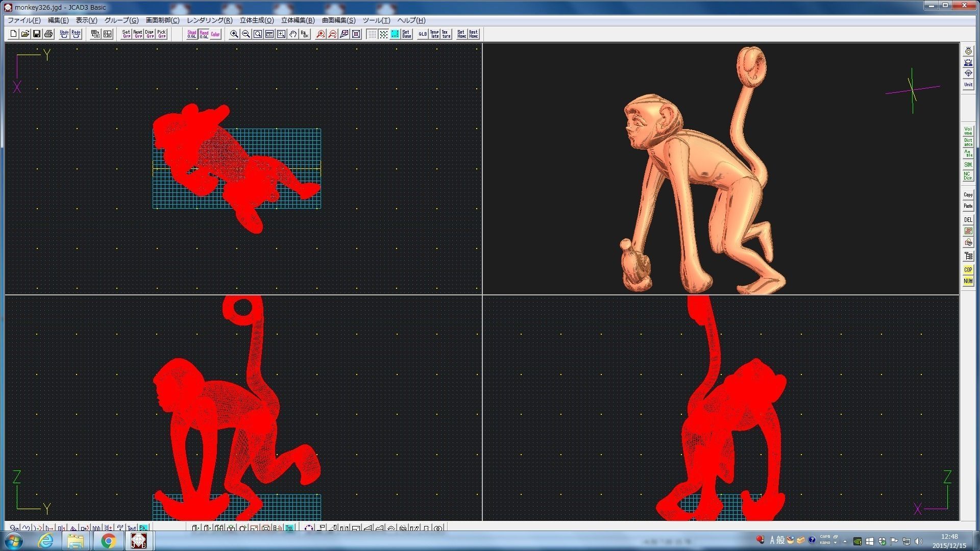This screenshot has height=551, width=980.
Task: Click the Pick Grp icon
Action: 161,34
